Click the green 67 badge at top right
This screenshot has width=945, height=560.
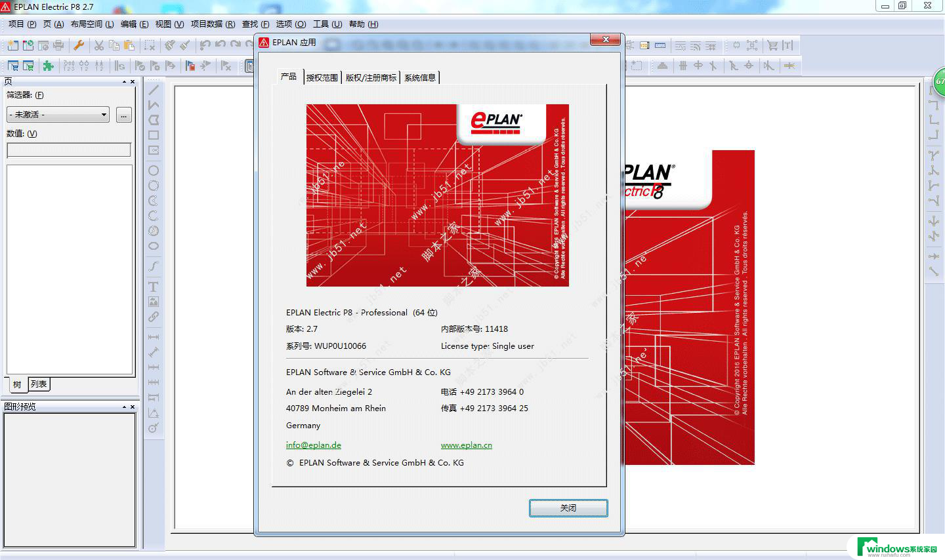pos(939,82)
